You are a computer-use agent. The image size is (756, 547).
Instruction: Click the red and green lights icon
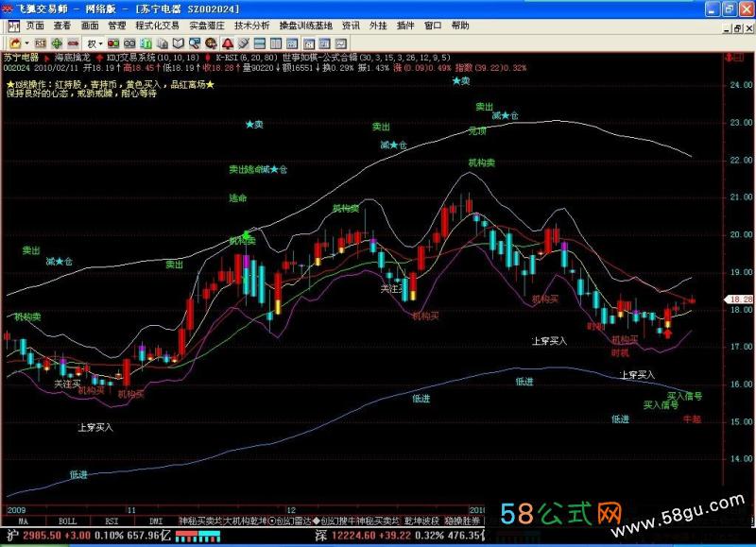113,43
